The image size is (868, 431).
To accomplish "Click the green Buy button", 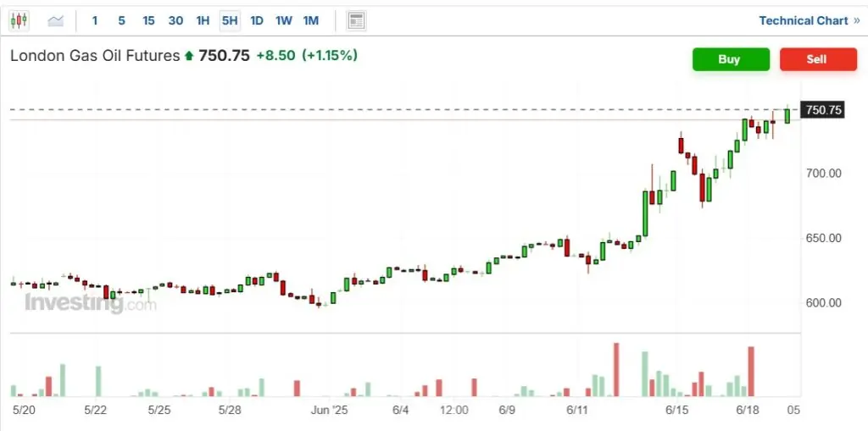I will [731, 59].
